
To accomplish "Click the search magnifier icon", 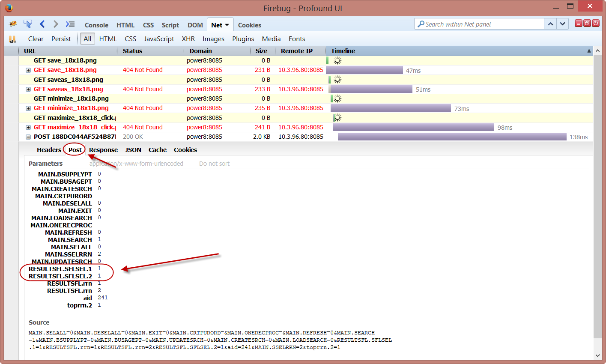I will coord(421,24).
